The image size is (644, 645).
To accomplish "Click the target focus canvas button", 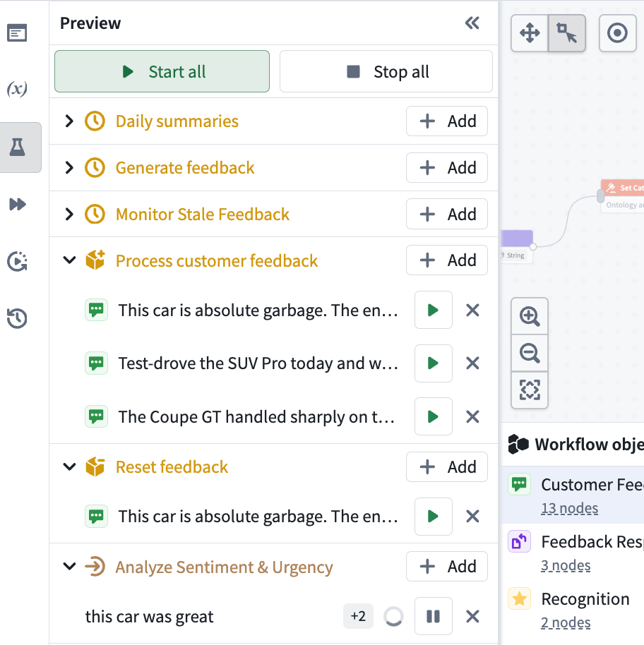I will [x=618, y=33].
